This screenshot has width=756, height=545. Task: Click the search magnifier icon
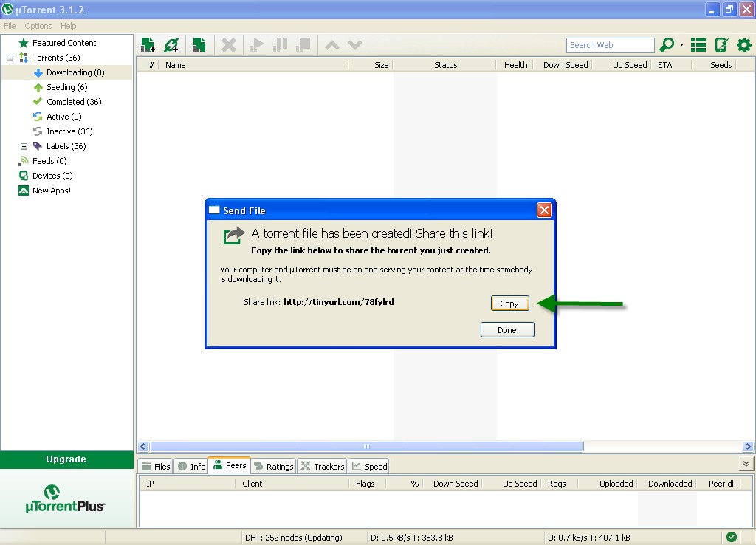click(667, 45)
